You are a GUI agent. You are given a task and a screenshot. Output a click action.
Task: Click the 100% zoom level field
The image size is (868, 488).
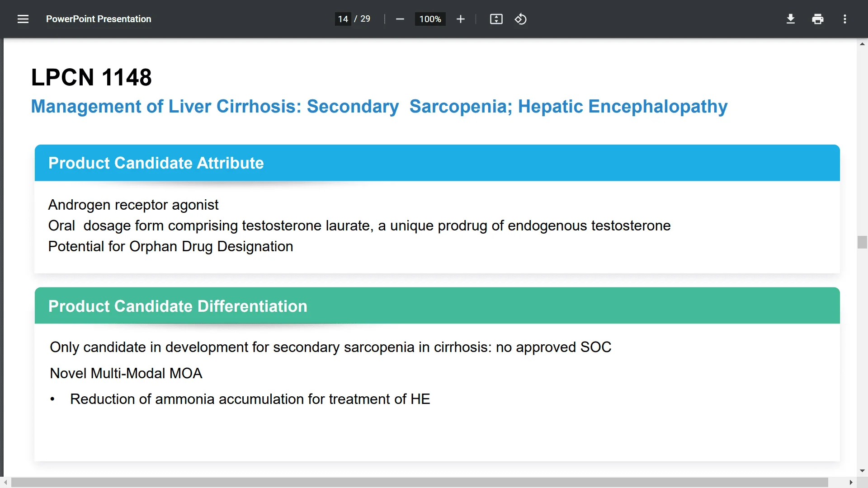coord(430,19)
